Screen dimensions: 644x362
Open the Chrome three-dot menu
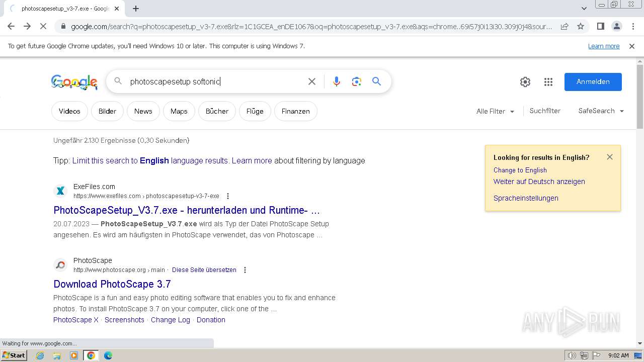(x=632, y=26)
